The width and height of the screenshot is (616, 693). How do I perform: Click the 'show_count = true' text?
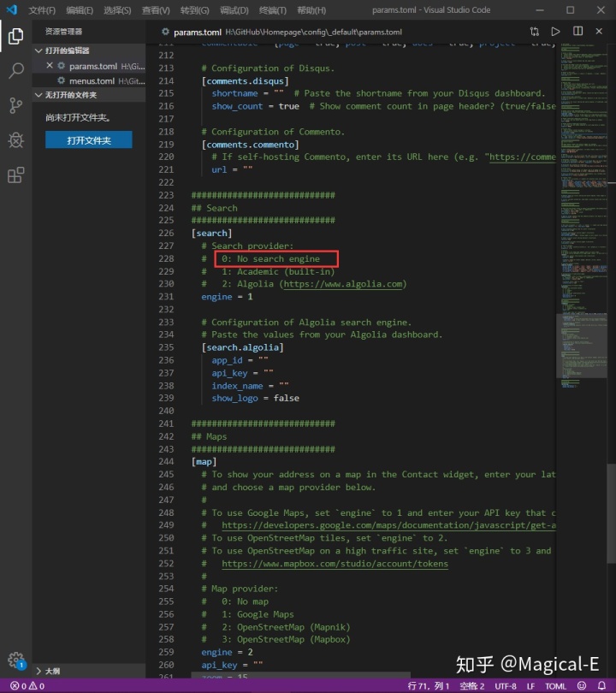coord(256,106)
